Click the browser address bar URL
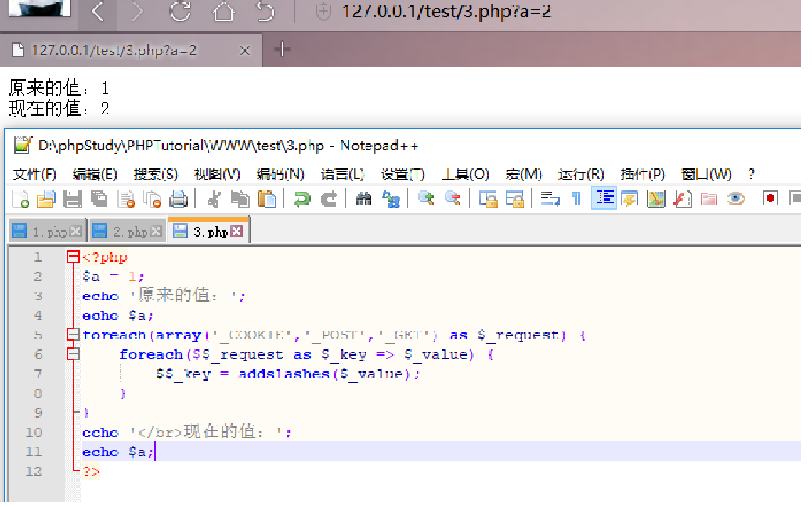 tap(446, 12)
